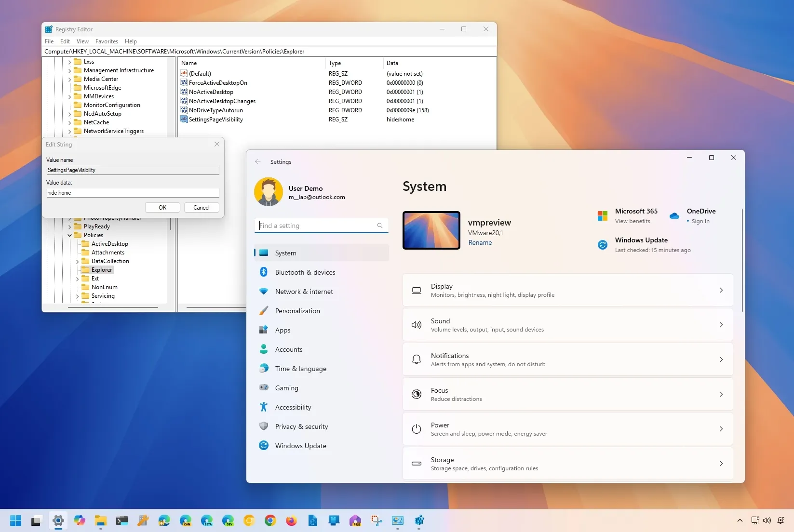
Task: Launch Firefox from the taskbar
Action: pos(292,521)
